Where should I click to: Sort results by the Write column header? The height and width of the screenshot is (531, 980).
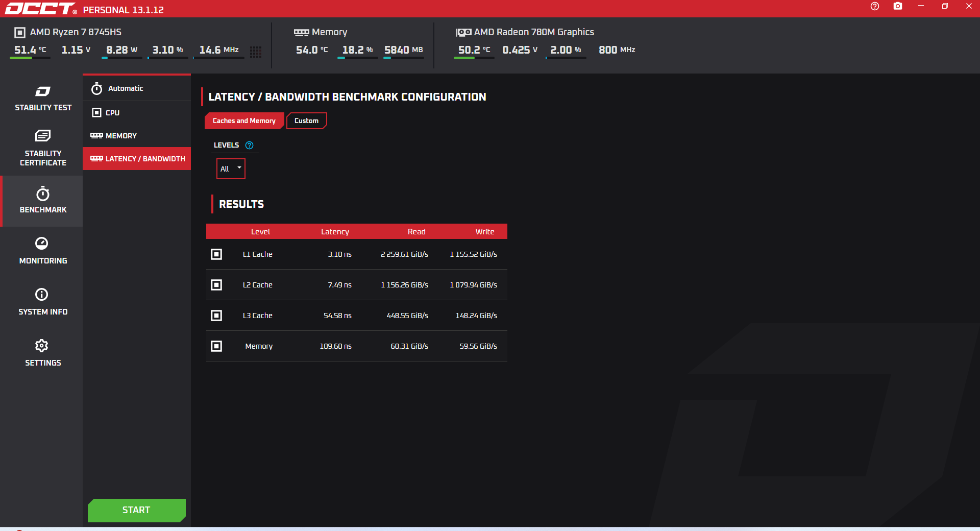(485, 232)
